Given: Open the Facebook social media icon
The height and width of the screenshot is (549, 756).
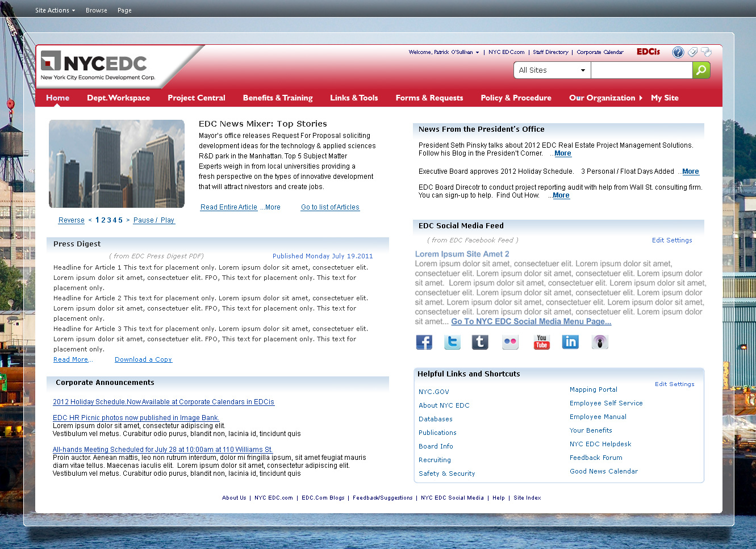Looking at the screenshot, I should click(x=424, y=342).
